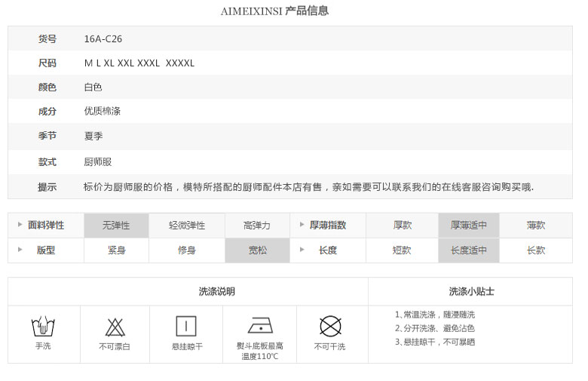Click the 成分 field label

pyautogui.click(x=47, y=111)
